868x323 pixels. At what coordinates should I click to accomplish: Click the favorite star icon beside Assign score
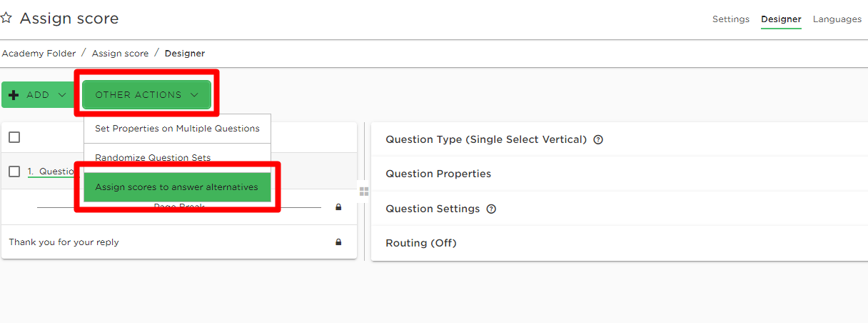coord(6,18)
